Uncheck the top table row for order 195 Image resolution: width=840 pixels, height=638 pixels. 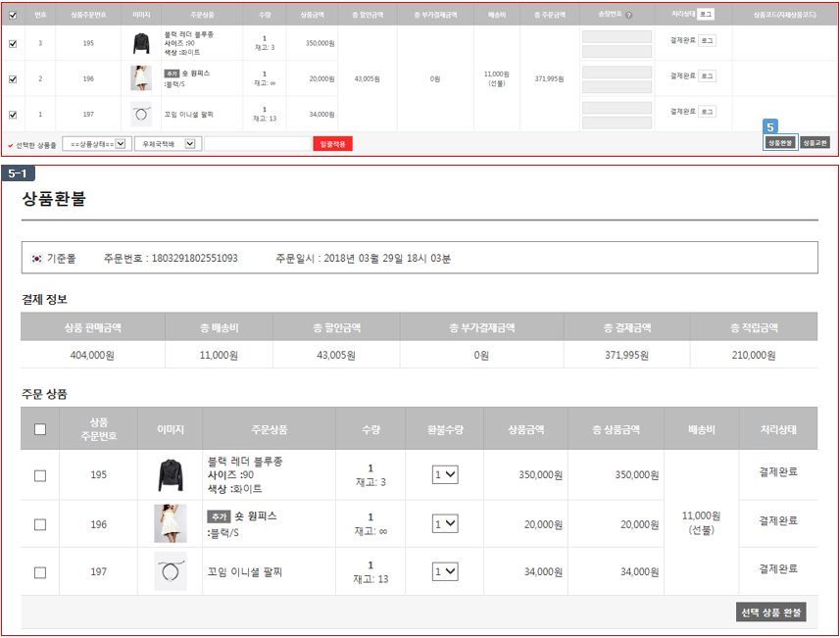13,44
